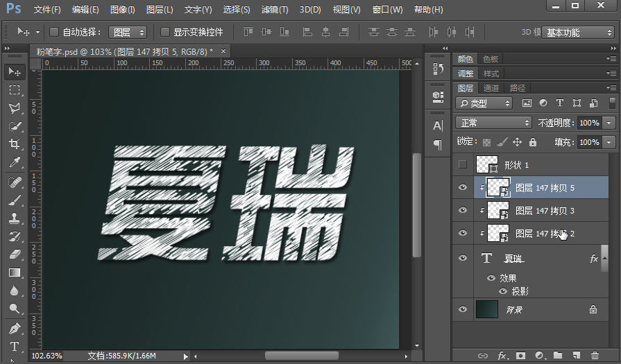Hide the 图层 147 拷贝 5 layer
This screenshot has height=364, width=621.
463,187
